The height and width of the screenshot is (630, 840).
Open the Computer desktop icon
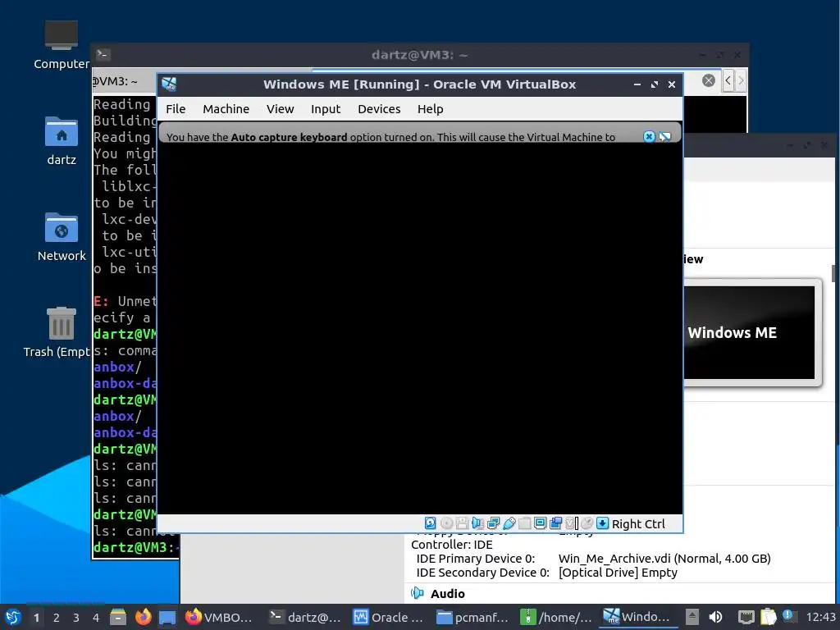[x=61, y=45]
